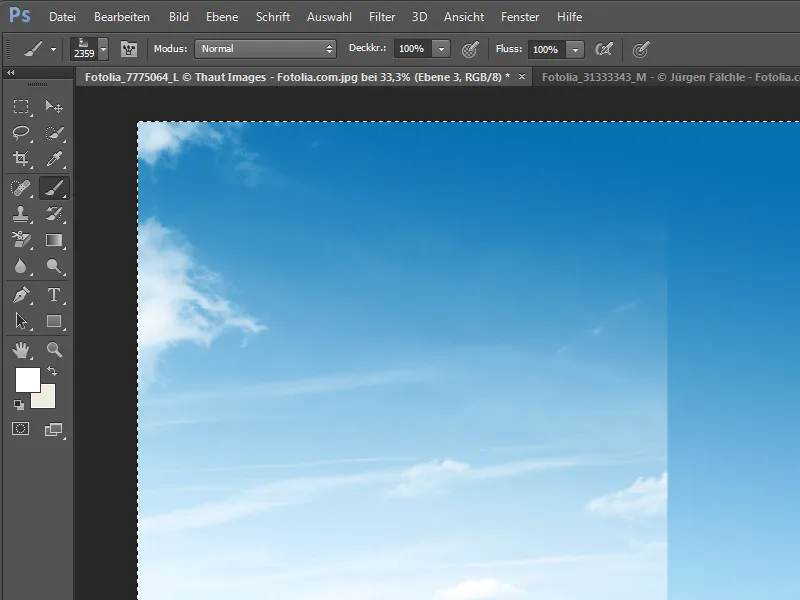Select the Path Selection tool
800x600 pixels.
[21, 321]
